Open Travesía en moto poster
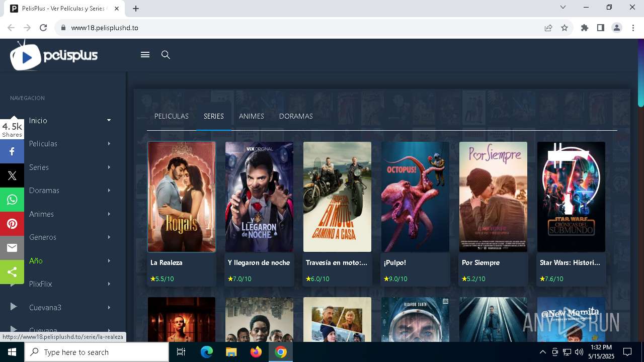The image size is (644, 362). click(x=337, y=197)
